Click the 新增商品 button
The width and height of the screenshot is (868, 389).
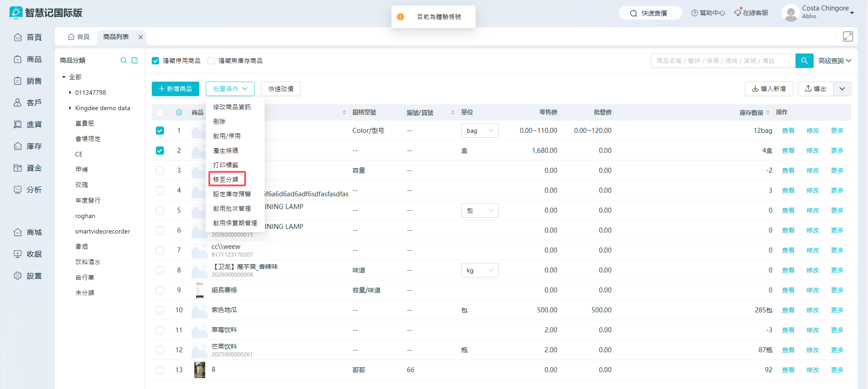175,89
